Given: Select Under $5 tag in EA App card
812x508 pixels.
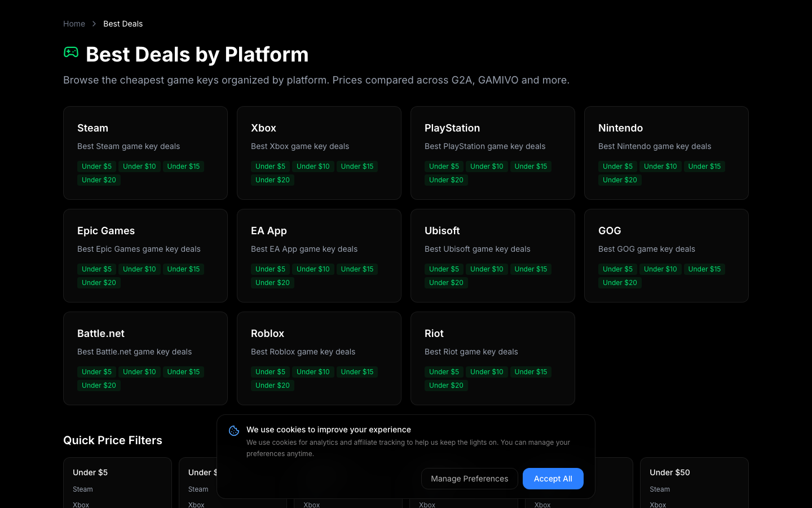Looking at the screenshot, I should (x=270, y=269).
